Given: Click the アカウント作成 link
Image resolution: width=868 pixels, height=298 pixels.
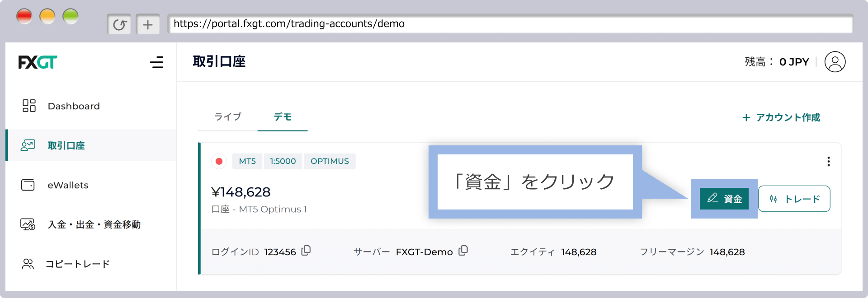Looking at the screenshot, I should [781, 117].
